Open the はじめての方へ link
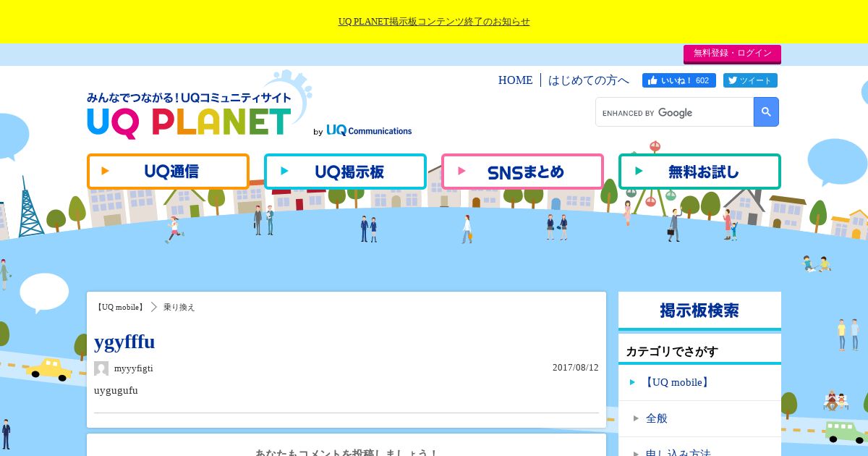 [589, 80]
